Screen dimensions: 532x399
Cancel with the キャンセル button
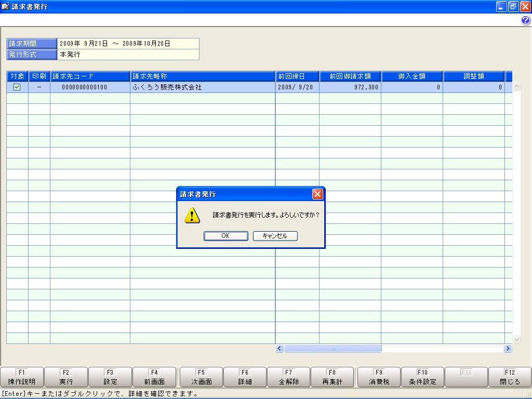(x=275, y=236)
